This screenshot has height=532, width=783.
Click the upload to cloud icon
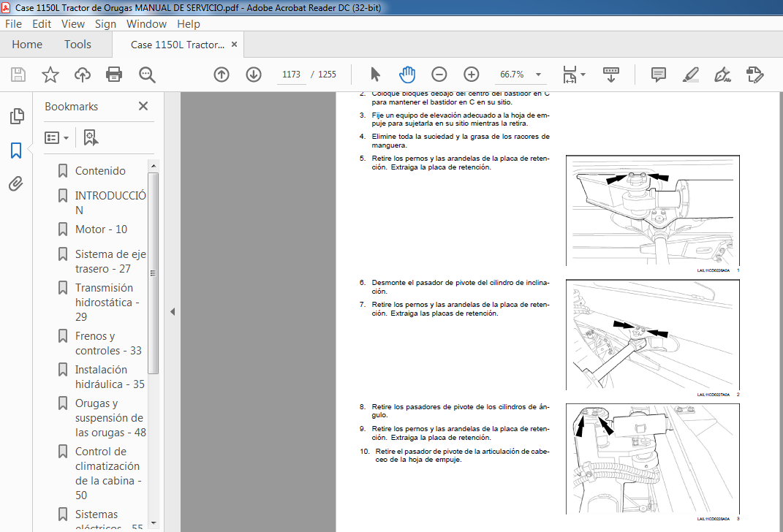[83, 75]
